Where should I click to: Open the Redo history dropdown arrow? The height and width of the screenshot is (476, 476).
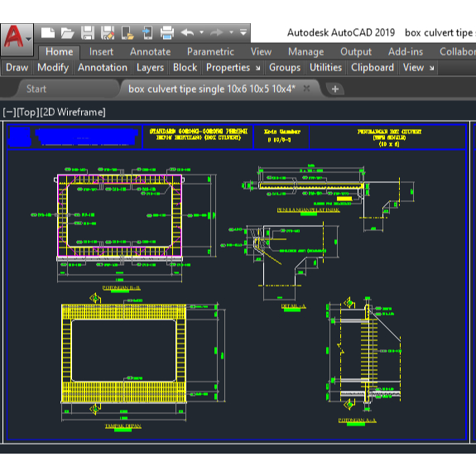pyautogui.click(x=231, y=32)
